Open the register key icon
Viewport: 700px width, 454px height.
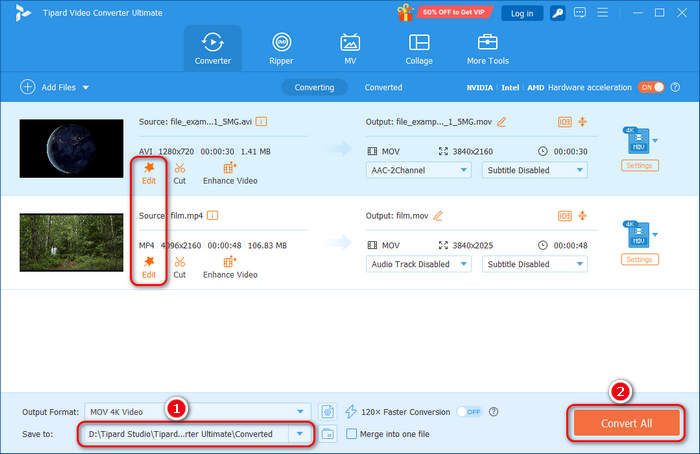[557, 13]
